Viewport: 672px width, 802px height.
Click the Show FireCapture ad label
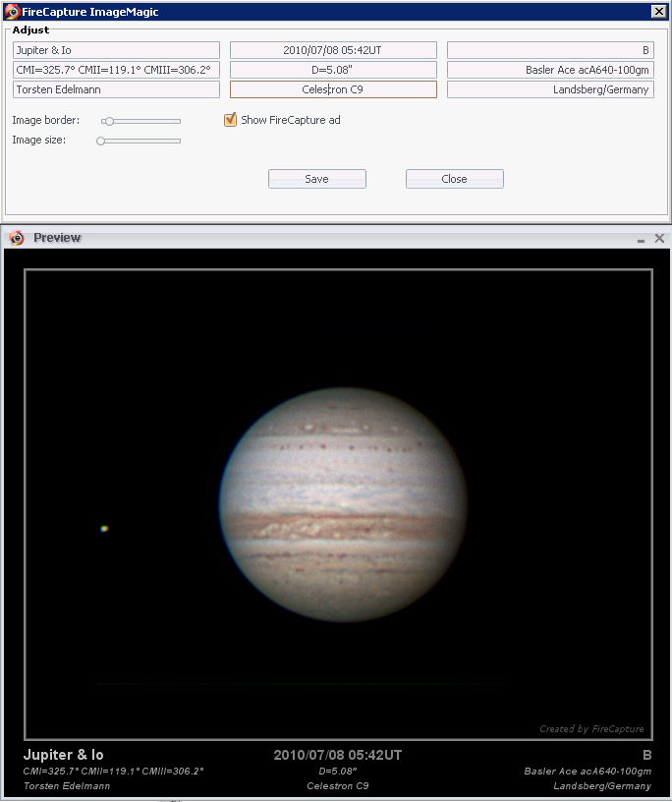click(x=291, y=120)
